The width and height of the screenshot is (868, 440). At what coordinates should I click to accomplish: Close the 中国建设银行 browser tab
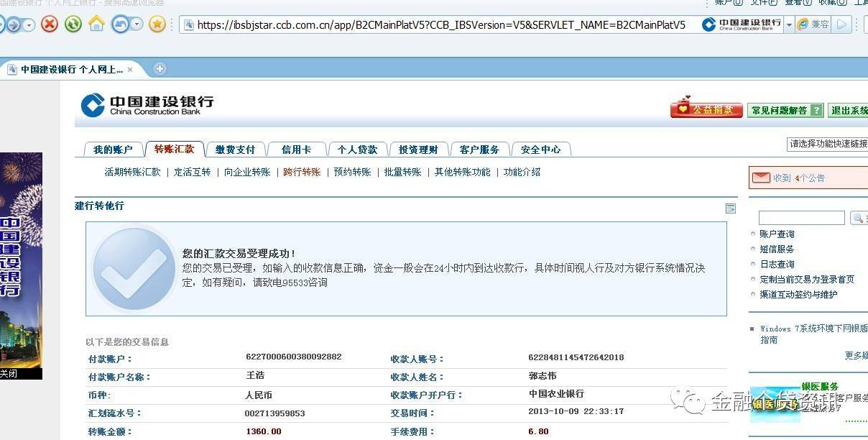coord(130,70)
